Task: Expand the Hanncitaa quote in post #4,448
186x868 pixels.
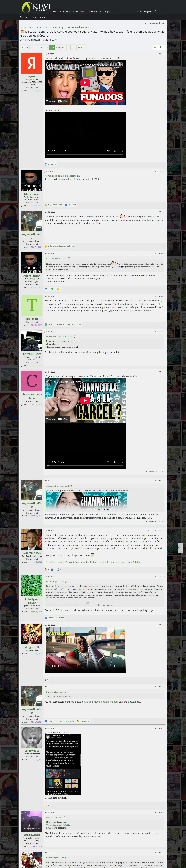Action: [x=104, y=509]
